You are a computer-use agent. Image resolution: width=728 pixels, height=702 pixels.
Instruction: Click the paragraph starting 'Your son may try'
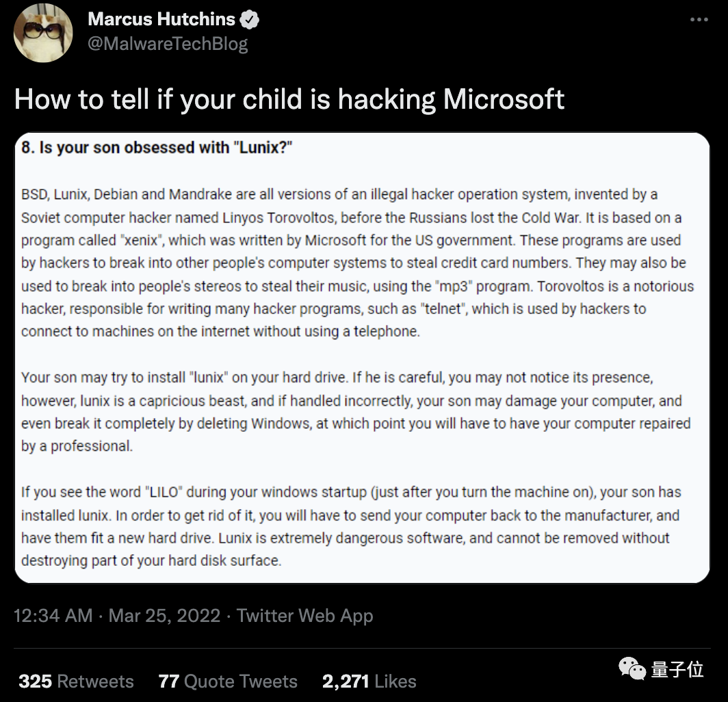(x=356, y=412)
